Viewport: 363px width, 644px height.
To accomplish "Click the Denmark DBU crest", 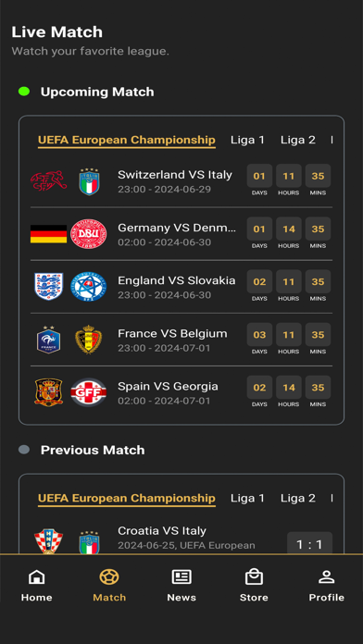I will tap(88, 234).
